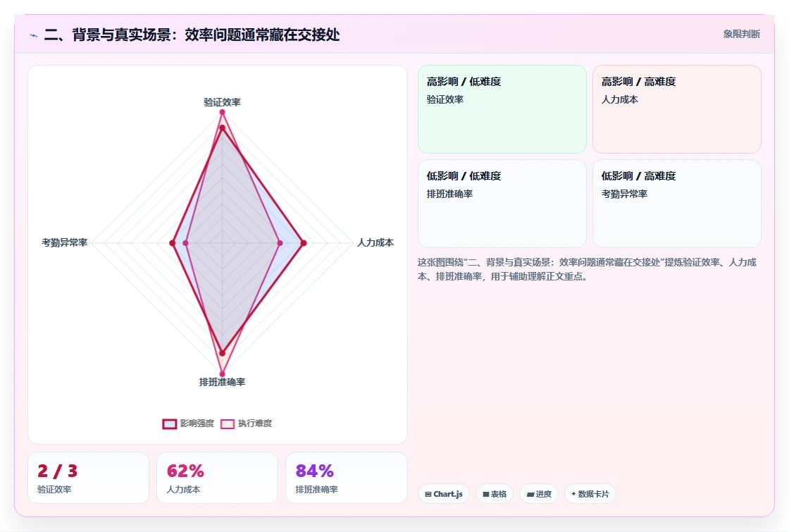789x532 pixels.
Task: Click the description paragraph starting 这张图围绕
Action: tap(587, 269)
